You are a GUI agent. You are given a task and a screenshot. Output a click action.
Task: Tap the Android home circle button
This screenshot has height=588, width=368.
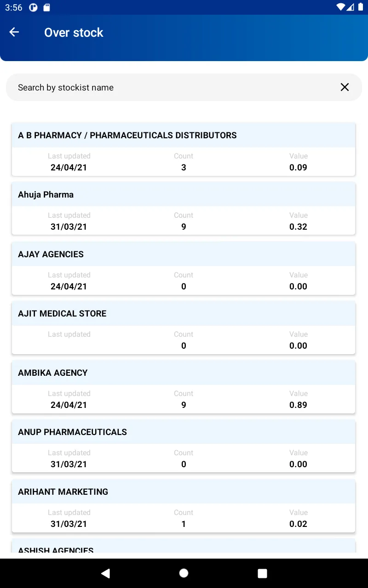[184, 573]
